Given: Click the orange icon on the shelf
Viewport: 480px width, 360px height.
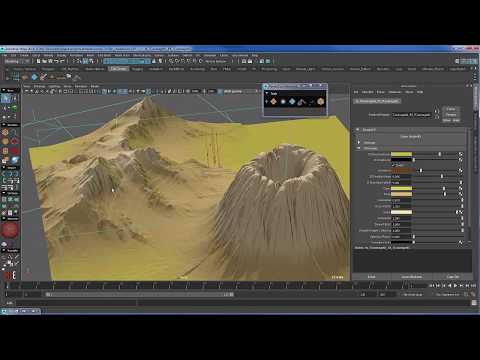Looking at the screenshot, I should 25,77.
